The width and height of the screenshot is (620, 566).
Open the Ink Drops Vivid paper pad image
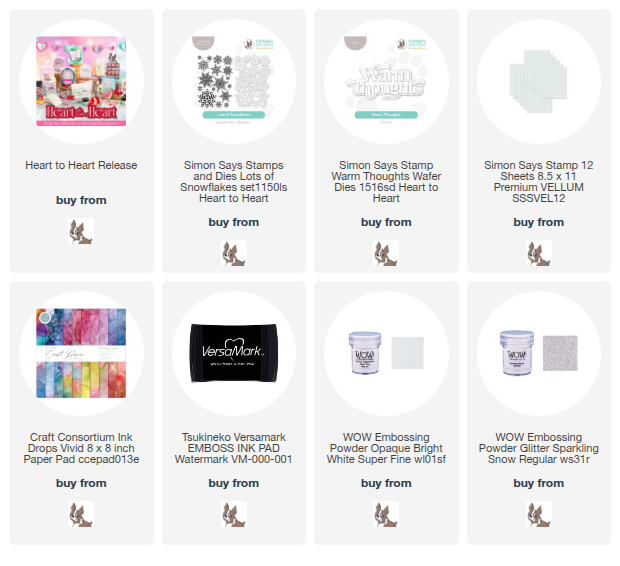click(81, 353)
